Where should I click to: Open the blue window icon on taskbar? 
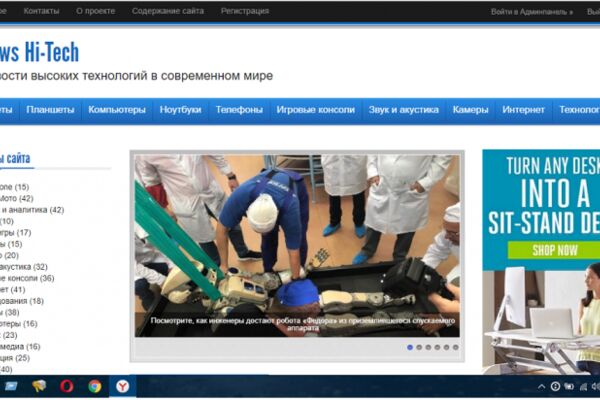pyautogui.click(x=10, y=386)
